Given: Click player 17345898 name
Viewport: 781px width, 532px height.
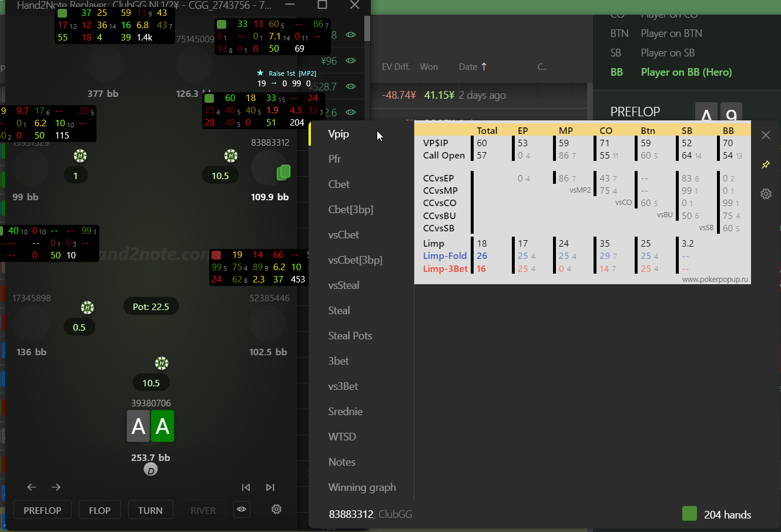Looking at the screenshot, I should pyautogui.click(x=32, y=298).
